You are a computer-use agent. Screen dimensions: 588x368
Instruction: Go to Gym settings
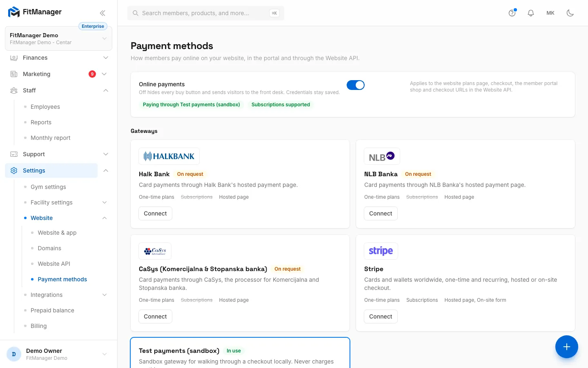48,187
